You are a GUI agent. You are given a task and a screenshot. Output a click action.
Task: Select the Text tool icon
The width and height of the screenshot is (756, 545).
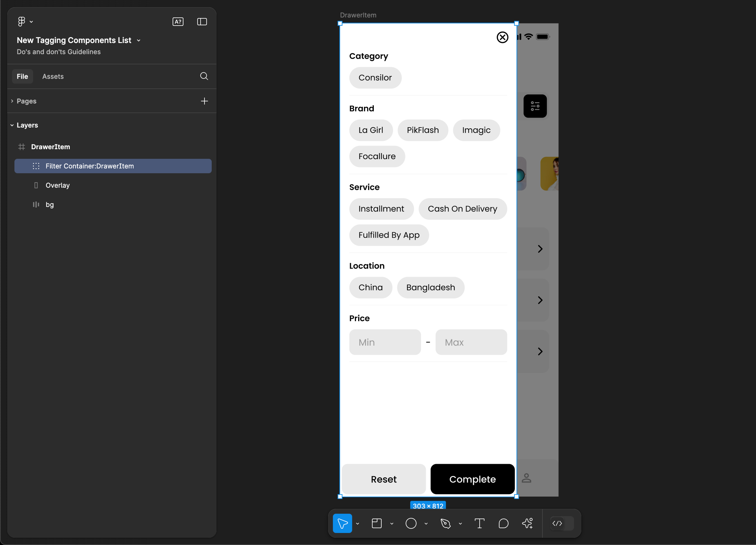479,523
